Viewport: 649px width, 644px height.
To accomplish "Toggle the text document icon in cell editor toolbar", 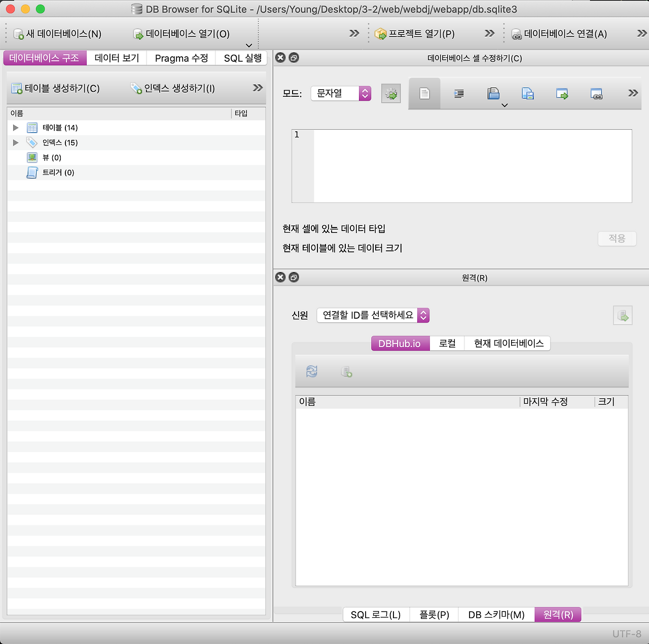I will [x=424, y=94].
